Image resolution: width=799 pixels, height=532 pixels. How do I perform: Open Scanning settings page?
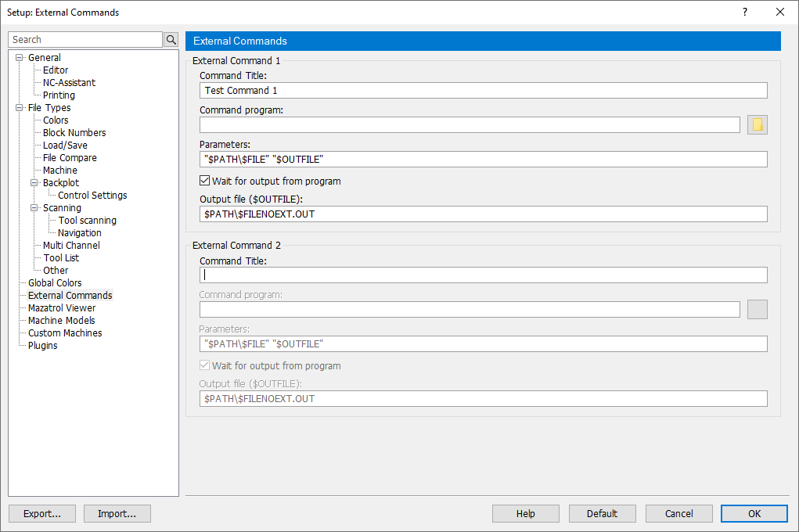pyautogui.click(x=62, y=208)
